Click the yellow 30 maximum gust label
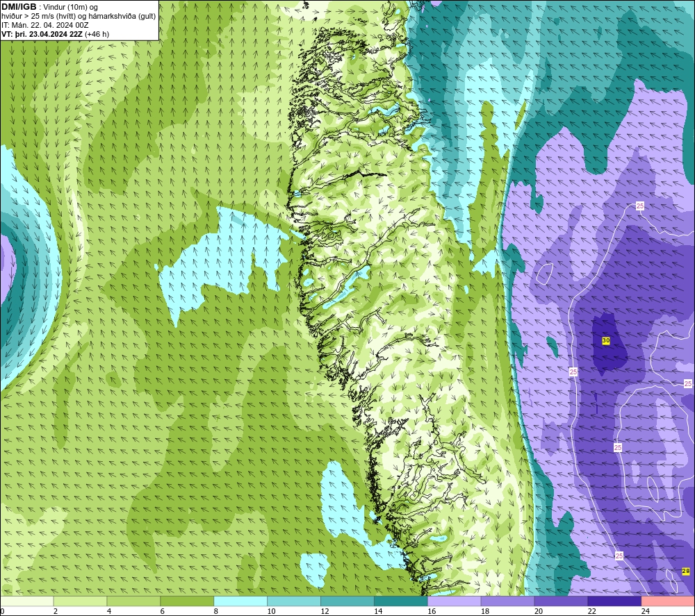Image resolution: width=695 pixels, height=616 pixels. click(606, 340)
